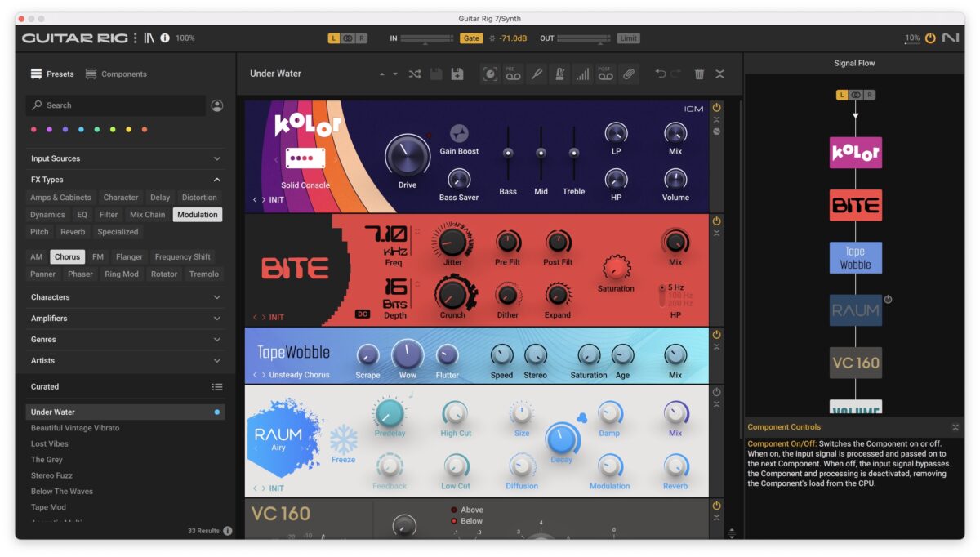This screenshot has width=980, height=557.
Task: Click the Gain Boost icon in Kolor
Action: pos(459,133)
